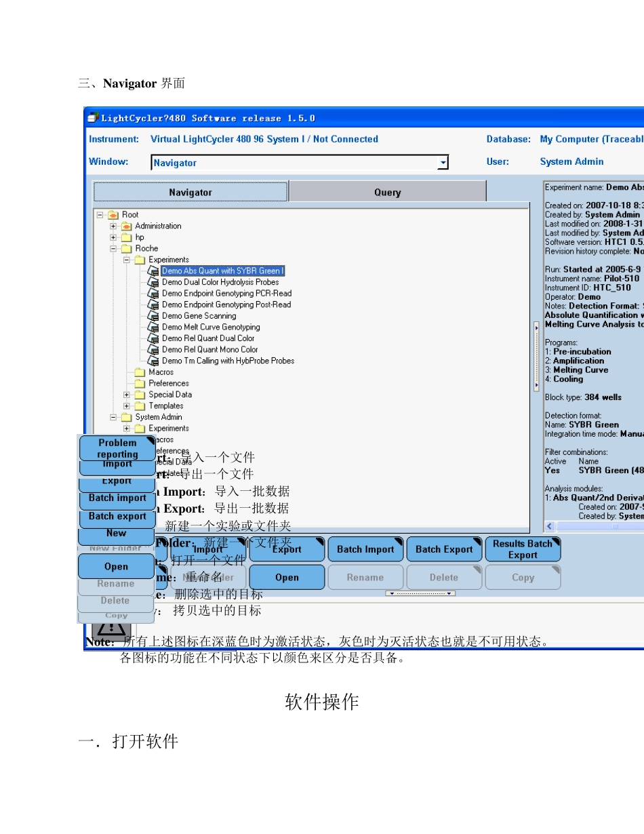Click the Demo Rel Quant Dual Color experiment icon
Image resolution: width=644 pixels, height=834 pixels.
(x=153, y=338)
